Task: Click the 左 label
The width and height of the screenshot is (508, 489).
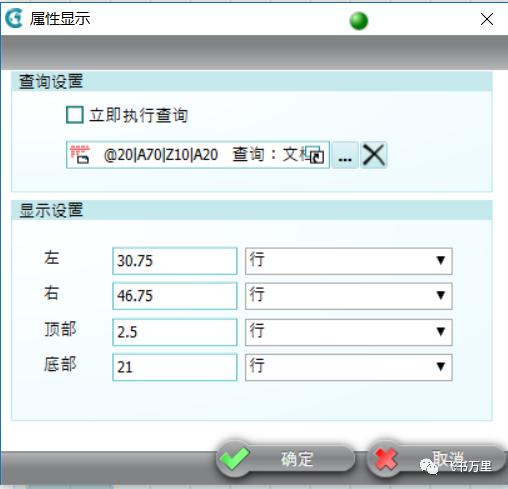Action: click(52, 258)
